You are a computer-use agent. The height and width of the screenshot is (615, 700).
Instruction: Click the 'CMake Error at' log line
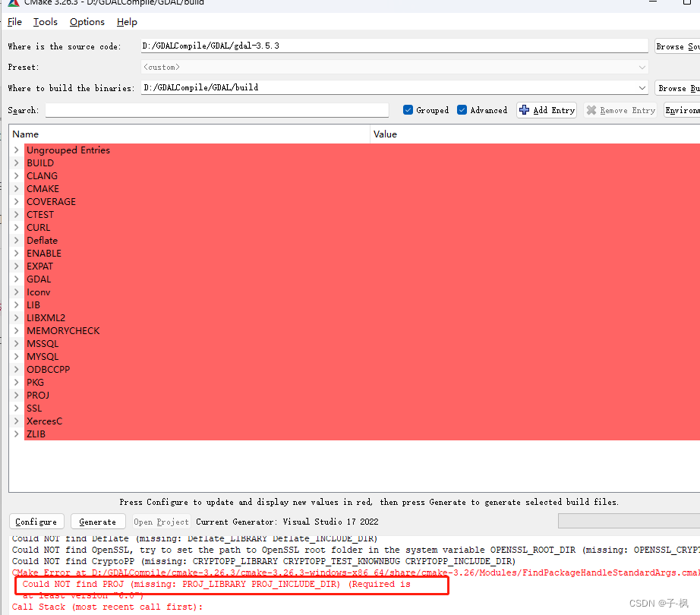click(356, 572)
